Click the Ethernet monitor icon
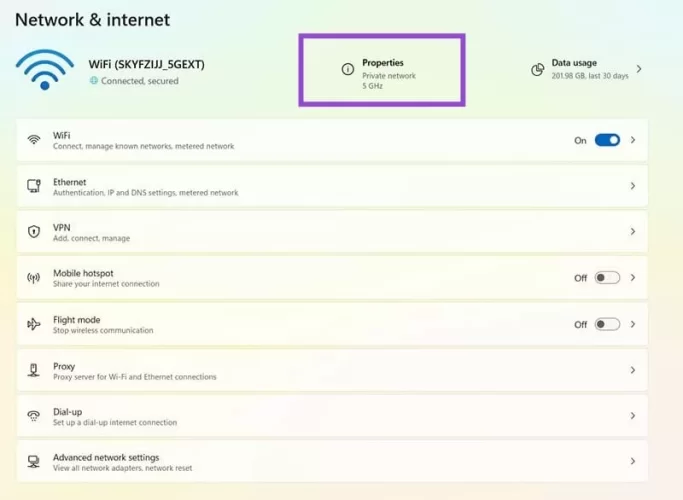The height and width of the screenshot is (500, 683). (x=34, y=186)
